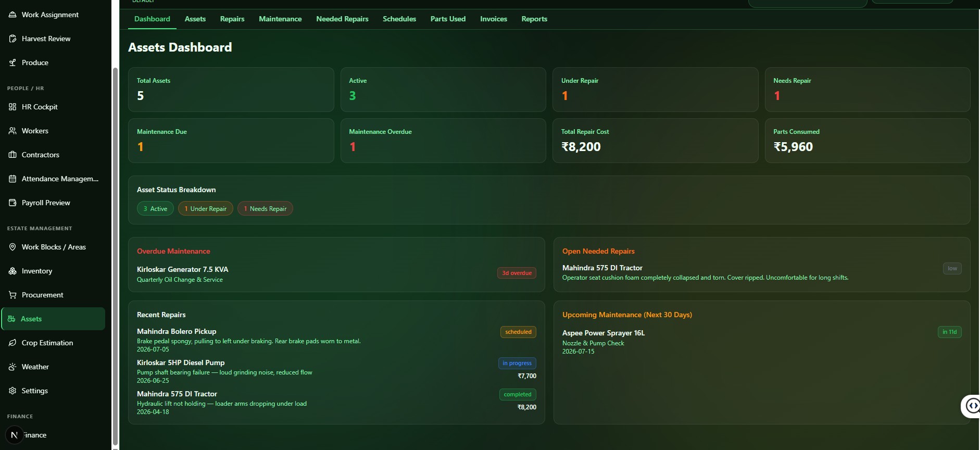This screenshot has height=450, width=980.
Task: Switch to the Dashboard tab
Action: click(x=152, y=19)
